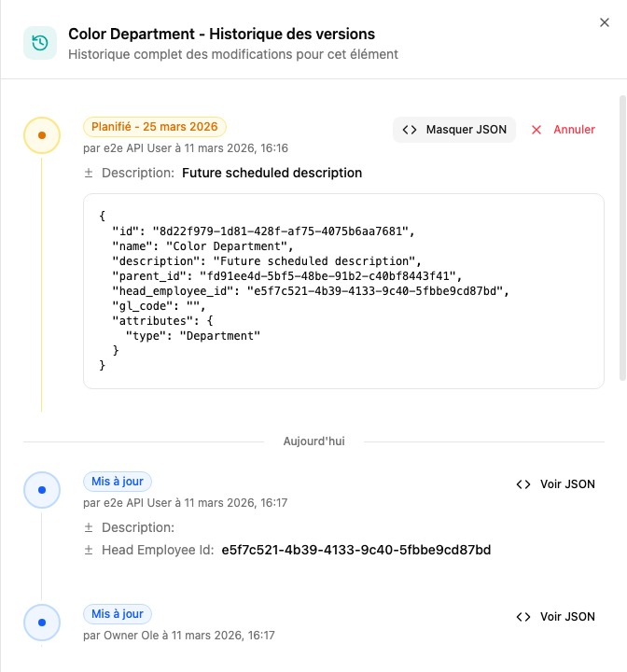Hide JSON using Masquer JSON button
The width and height of the screenshot is (627, 672).
[454, 130]
